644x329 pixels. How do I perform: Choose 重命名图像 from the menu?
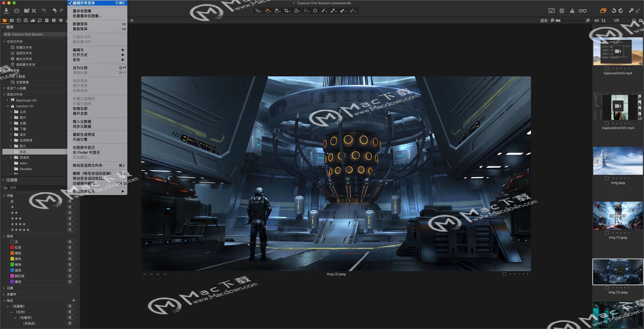[97, 11]
